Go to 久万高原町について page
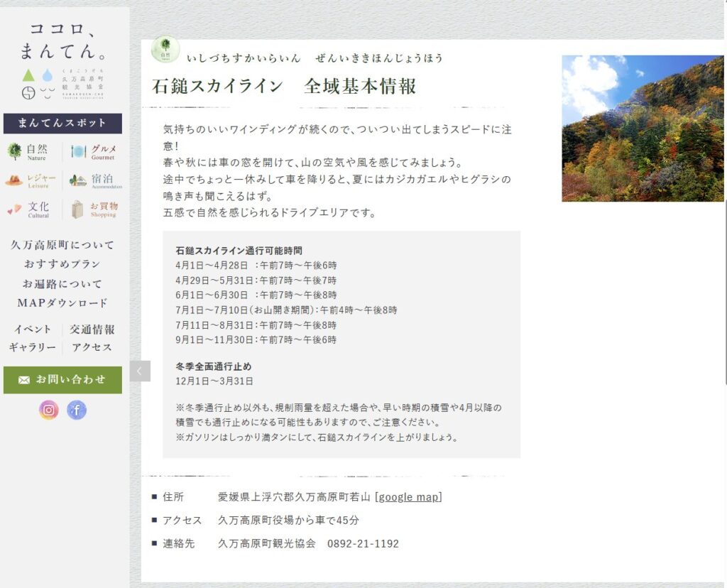This screenshot has width=727, height=588. pyautogui.click(x=62, y=245)
